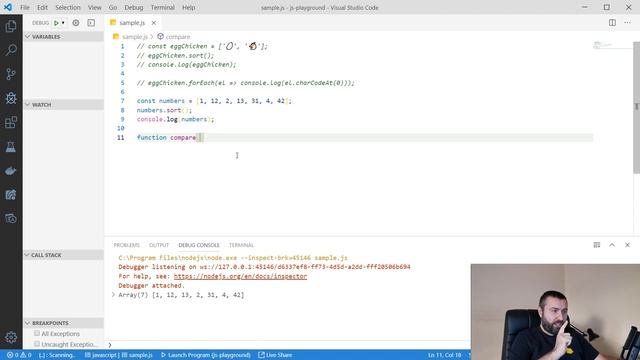This screenshot has height=360, width=640.
Task: Click 'console.log(numbers);' on line 9
Action: point(175,119)
